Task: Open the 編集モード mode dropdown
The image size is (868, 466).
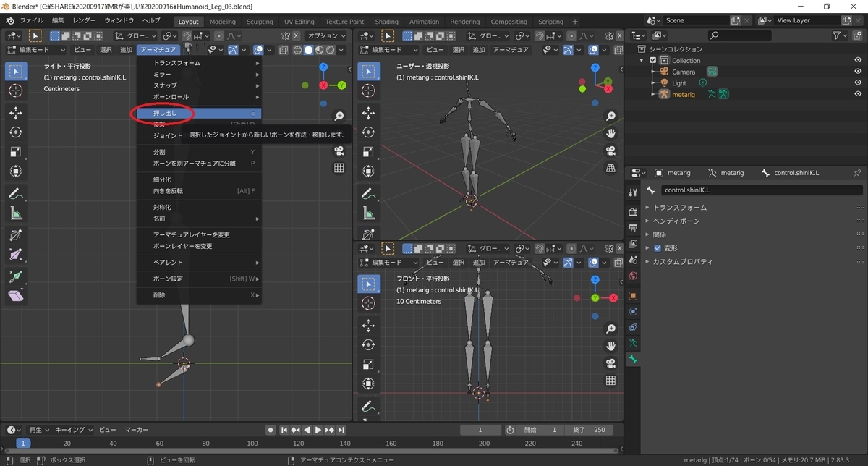Action: point(36,50)
